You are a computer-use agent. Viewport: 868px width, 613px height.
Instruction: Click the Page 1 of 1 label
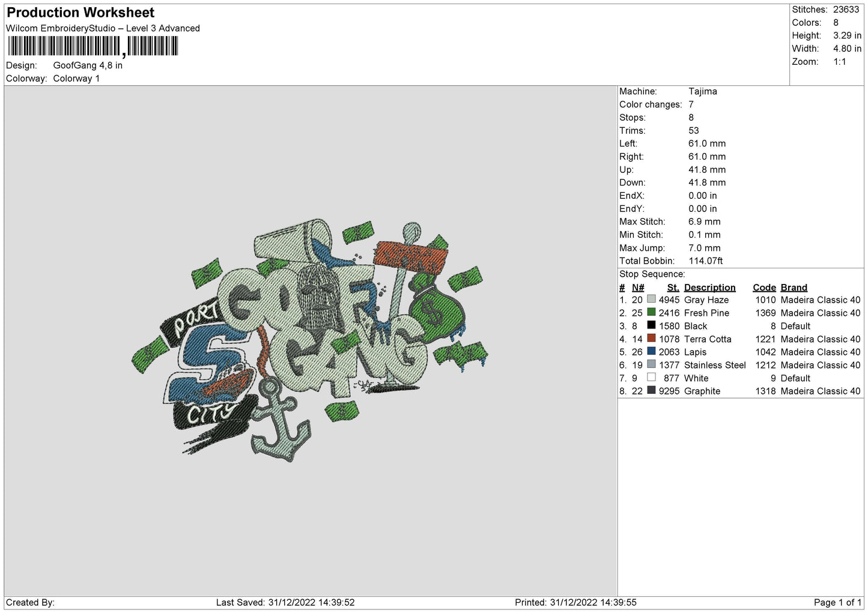837,602
